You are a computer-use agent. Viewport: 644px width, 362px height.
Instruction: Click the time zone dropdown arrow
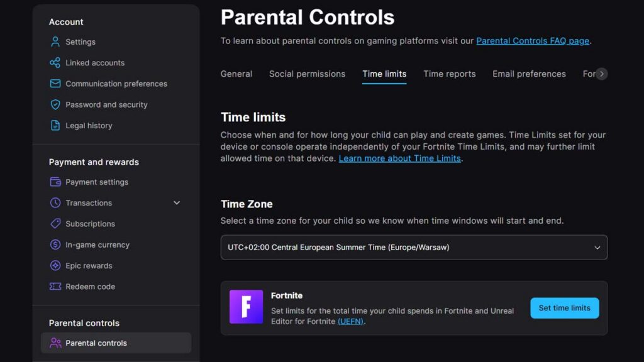pyautogui.click(x=597, y=248)
